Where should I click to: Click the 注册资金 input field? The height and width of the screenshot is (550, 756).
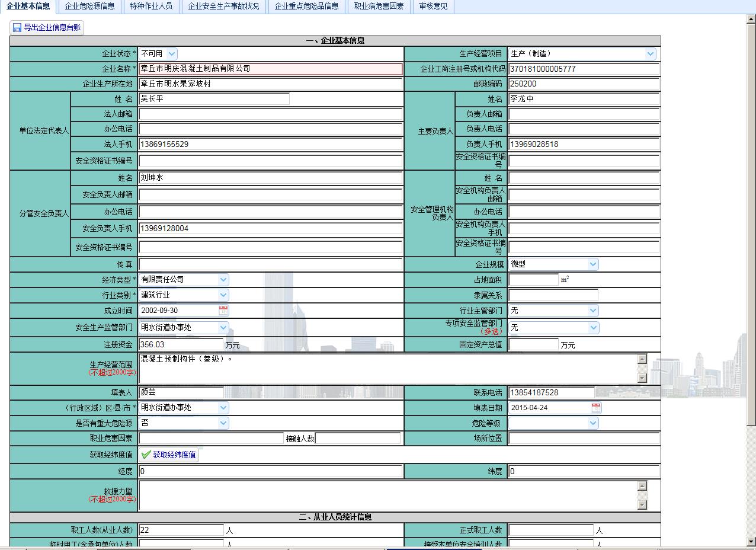pyautogui.click(x=181, y=344)
